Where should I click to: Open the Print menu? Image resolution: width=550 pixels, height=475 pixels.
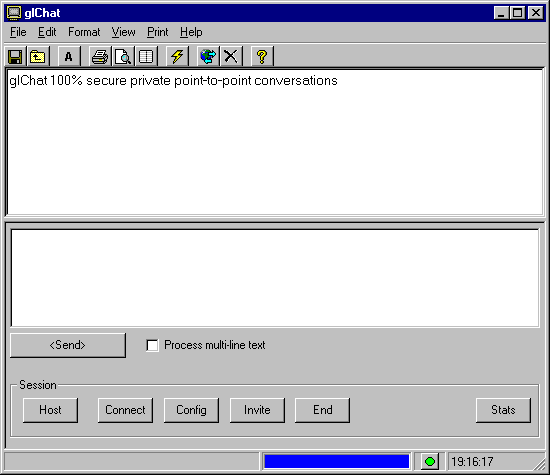[157, 32]
